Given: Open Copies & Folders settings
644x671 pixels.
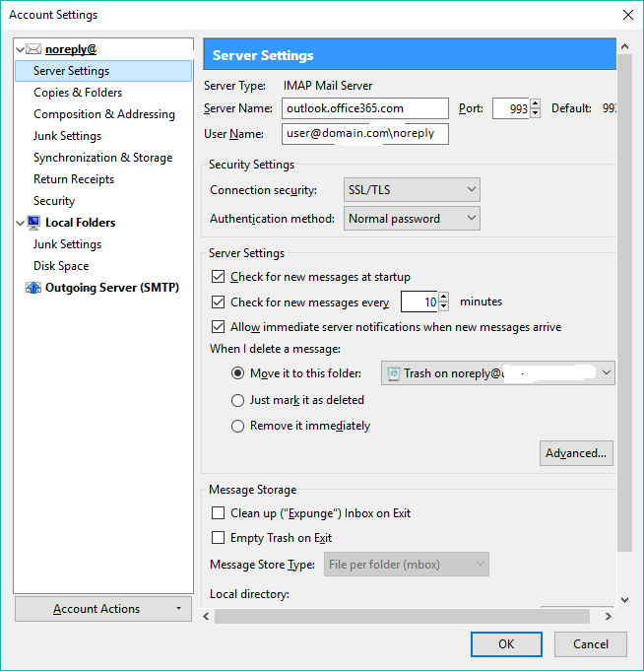Looking at the screenshot, I should click(x=78, y=93).
